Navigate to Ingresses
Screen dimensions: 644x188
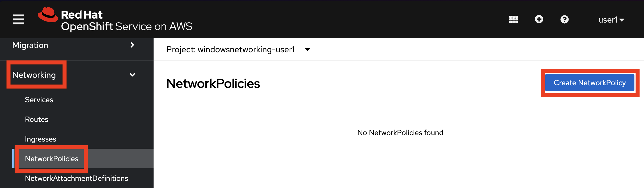point(41,139)
